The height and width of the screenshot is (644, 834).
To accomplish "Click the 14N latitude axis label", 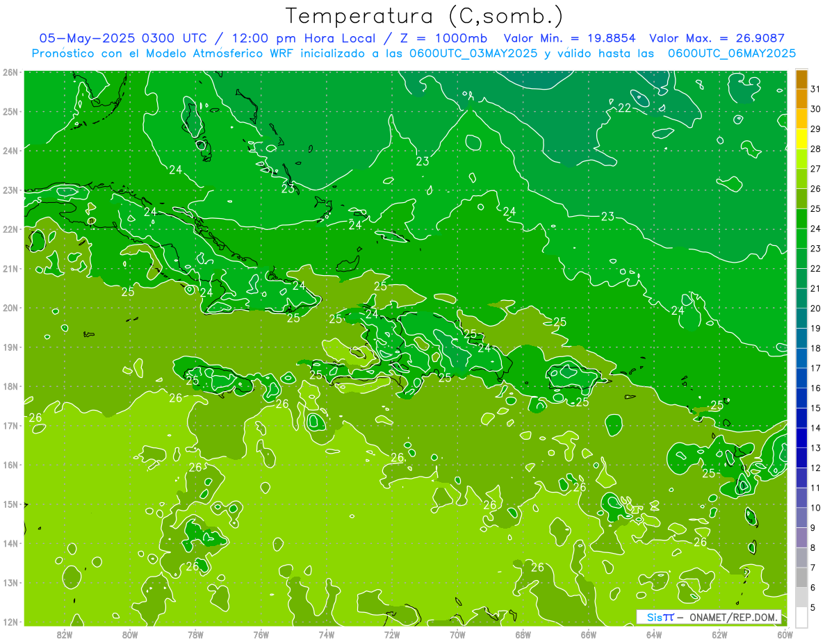I will 10,543.
